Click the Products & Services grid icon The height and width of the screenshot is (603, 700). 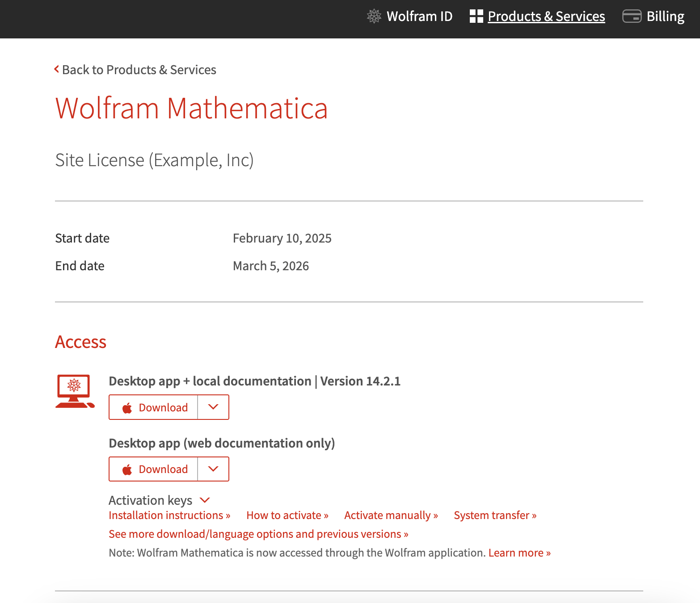click(x=476, y=17)
